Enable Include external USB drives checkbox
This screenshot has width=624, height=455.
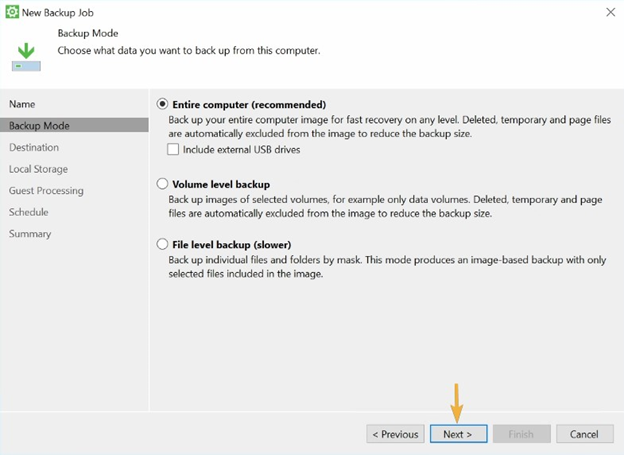(173, 149)
